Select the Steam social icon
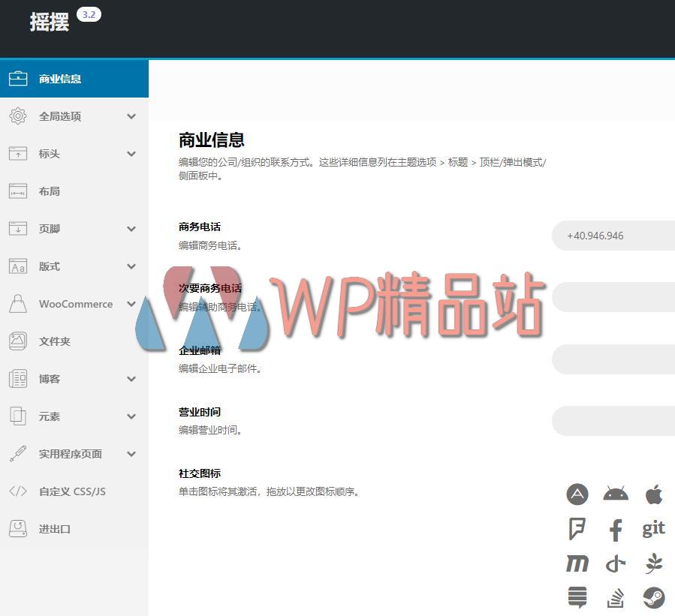Viewport: 675px width, 616px height. pyautogui.click(x=652, y=598)
